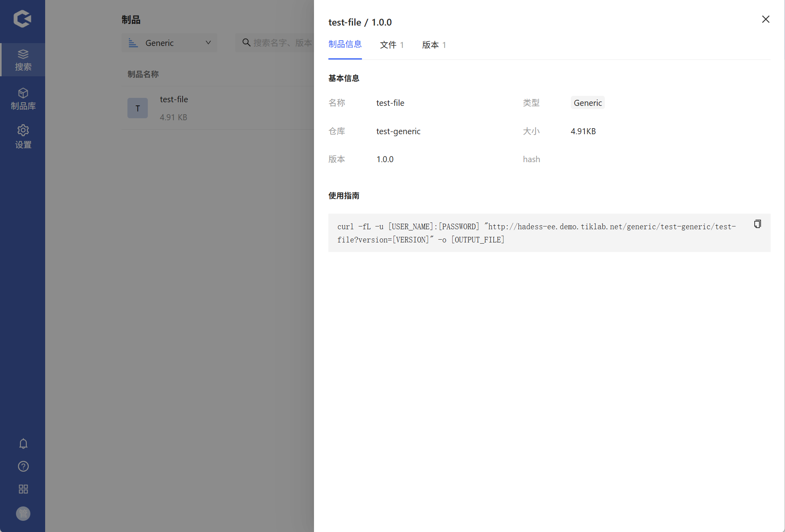Close the test-file detail drawer
Image resolution: width=785 pixels, height=532 pixels.
tap(765, 19)
